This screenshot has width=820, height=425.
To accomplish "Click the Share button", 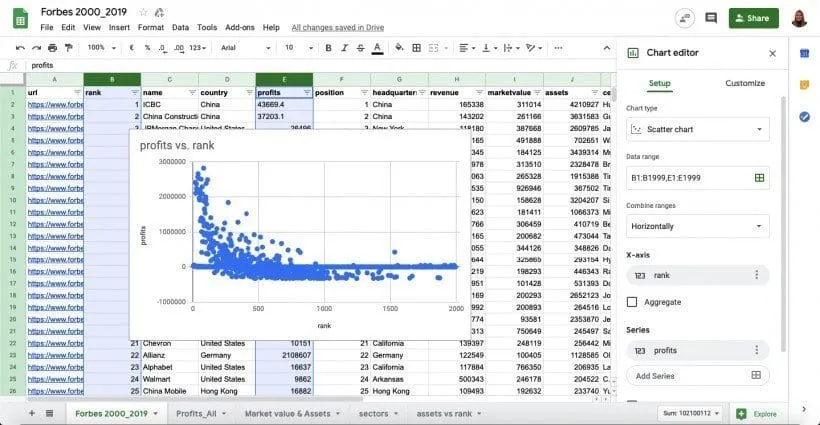I will point(753,18).
